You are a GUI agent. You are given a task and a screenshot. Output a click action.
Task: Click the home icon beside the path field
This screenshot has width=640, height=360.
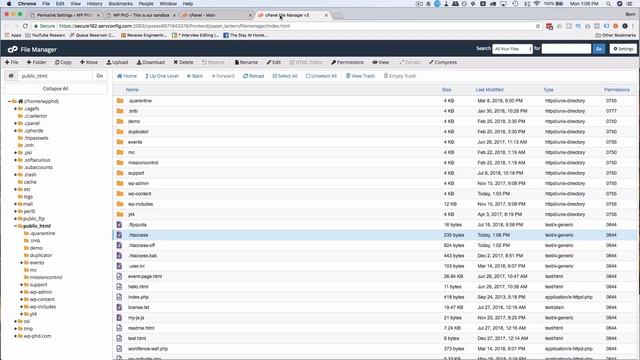point(11,76)
